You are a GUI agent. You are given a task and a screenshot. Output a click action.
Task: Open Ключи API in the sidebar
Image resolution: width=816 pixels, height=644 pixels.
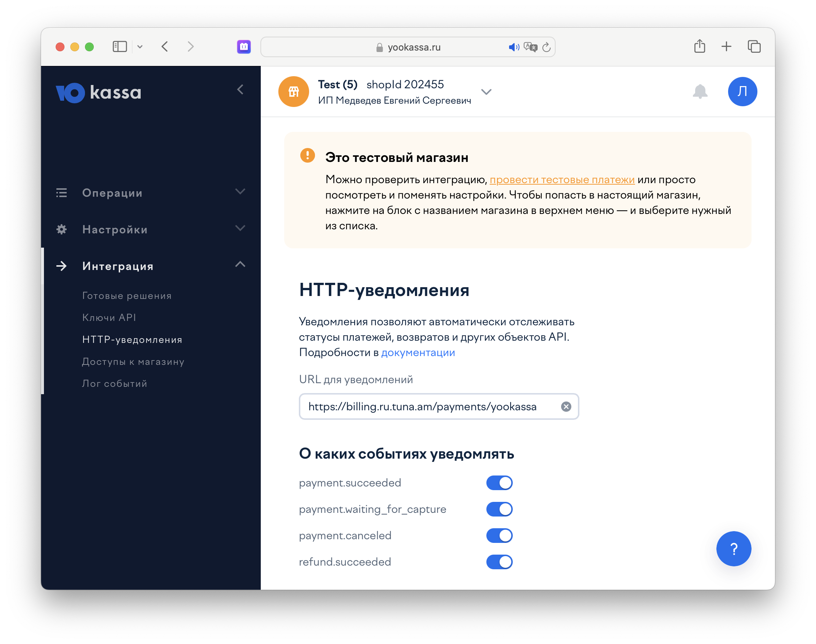109,318
